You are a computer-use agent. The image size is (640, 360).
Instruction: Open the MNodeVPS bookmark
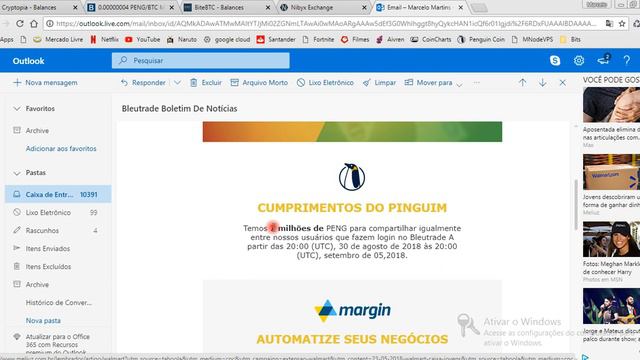point(532,39)
